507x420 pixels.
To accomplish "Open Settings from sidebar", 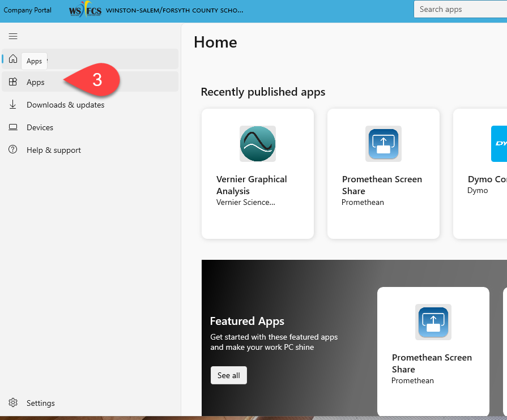I will (90, 403).
